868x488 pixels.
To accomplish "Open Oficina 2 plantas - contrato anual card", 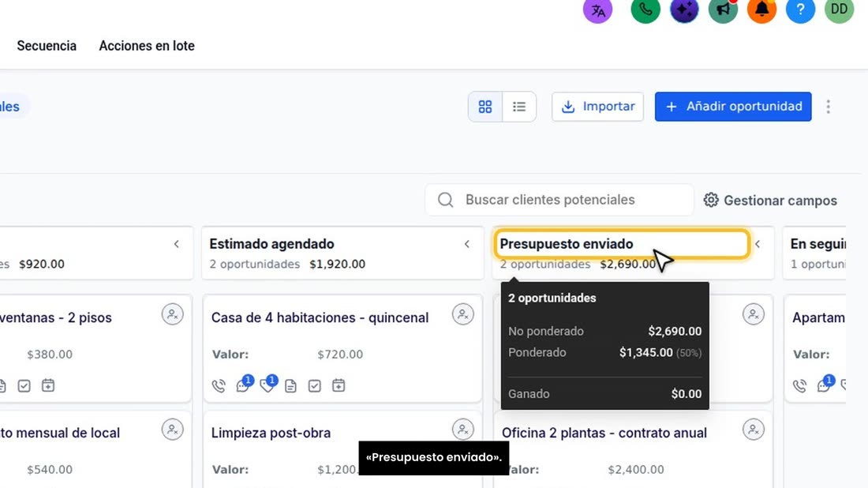I will coord(604,433).
